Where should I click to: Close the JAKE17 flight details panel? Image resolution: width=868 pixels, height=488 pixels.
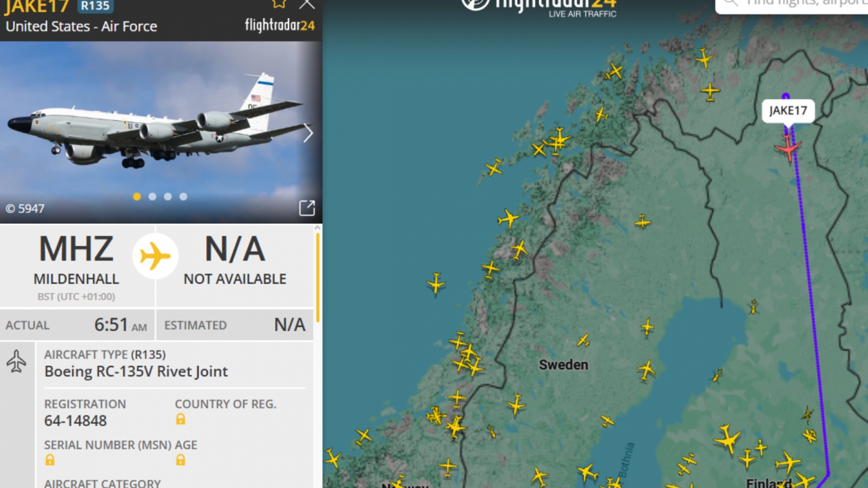tap(307, 4)
